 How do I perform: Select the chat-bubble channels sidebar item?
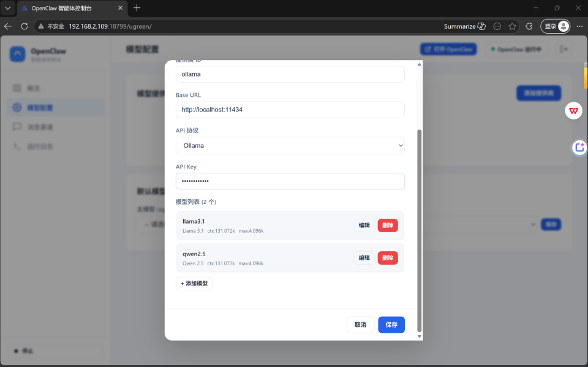[x=56, y=127]
